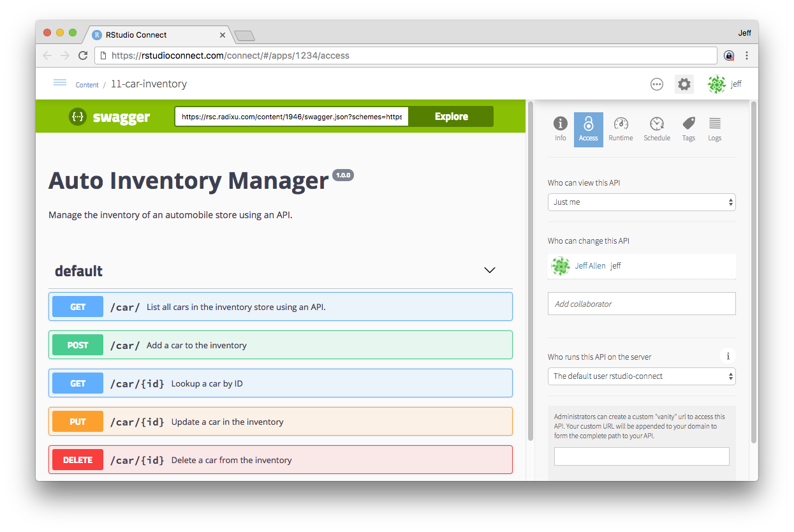The image size is (794, 532).
Task: Open the Schedule settings tab
Action: click(656, 129)
